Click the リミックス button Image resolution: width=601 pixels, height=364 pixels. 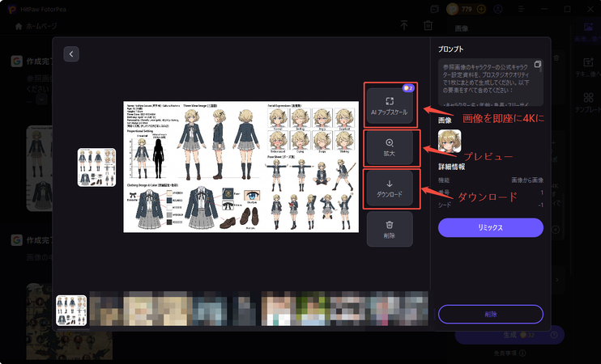click(x=491, y=227)
